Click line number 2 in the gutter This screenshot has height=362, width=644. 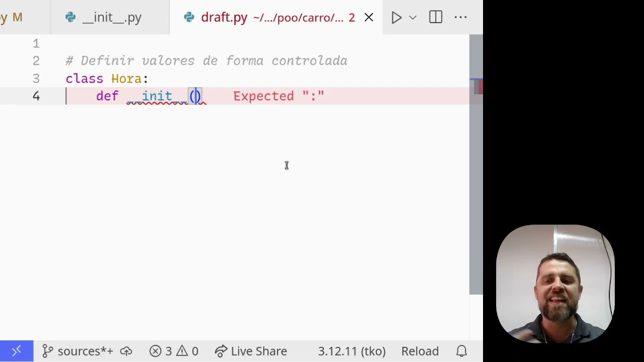pos(36,61)
